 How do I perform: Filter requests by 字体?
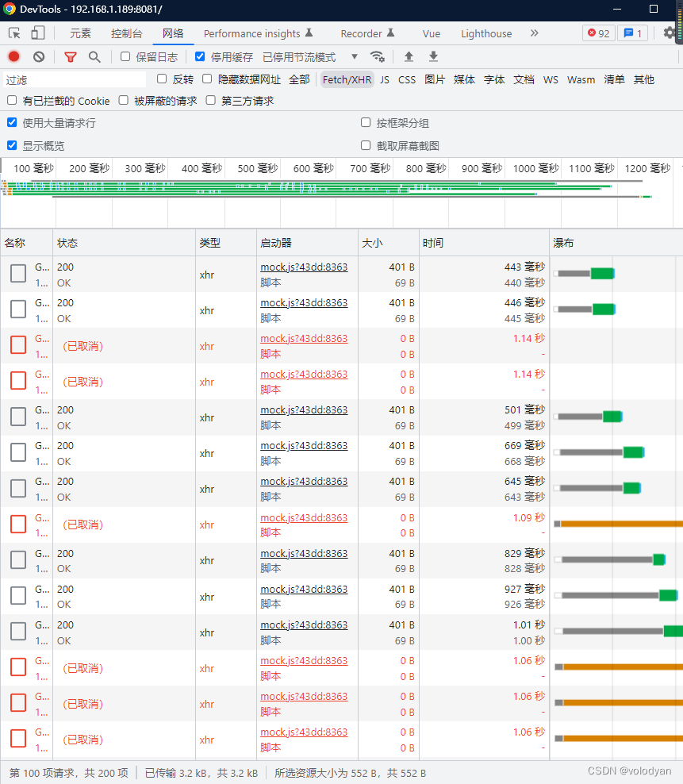click(x=494, y=79)
